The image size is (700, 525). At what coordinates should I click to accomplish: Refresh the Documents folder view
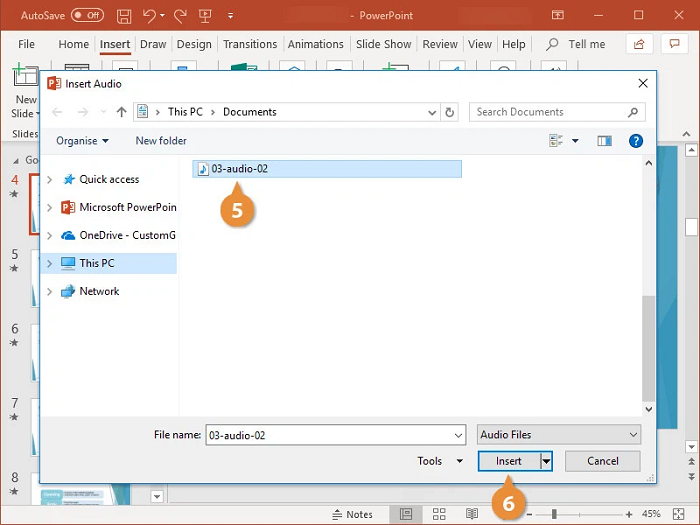pos(450,112)
